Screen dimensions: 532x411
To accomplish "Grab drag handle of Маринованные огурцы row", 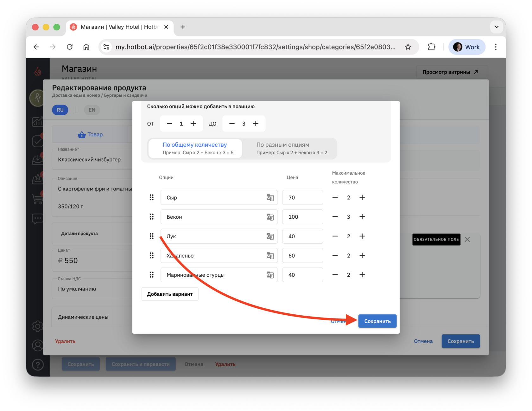I will click(x=152, y=275).
